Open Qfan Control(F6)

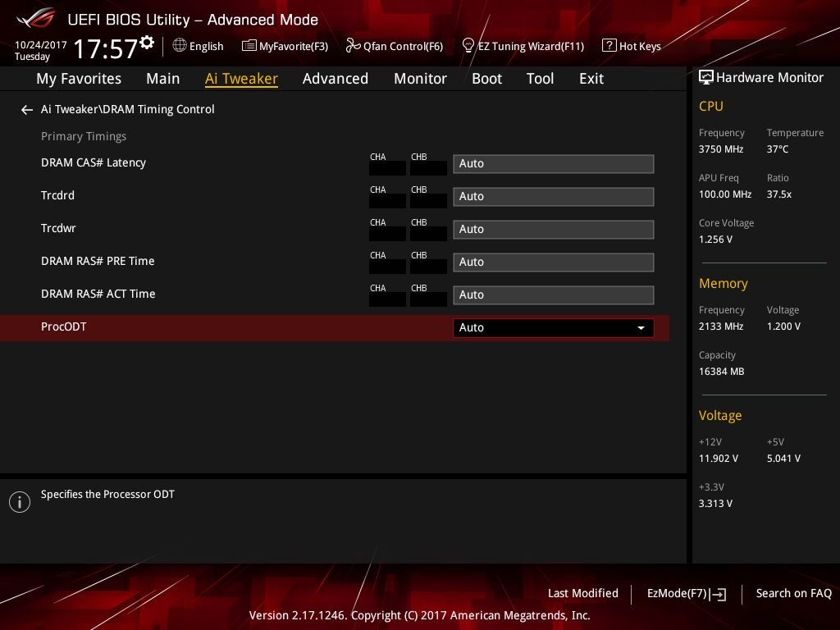(x=395, y=46)
